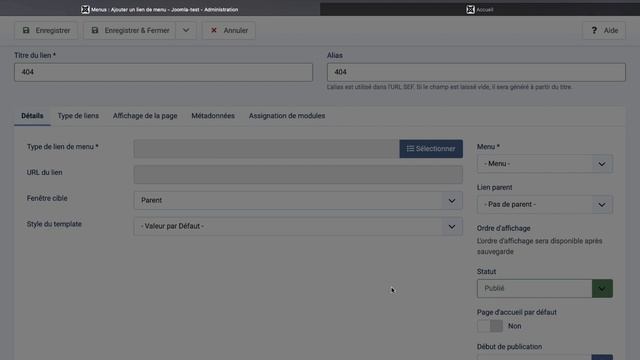Toggle Page d'accueil par défaut switch
This screenshot has height=360, width=640.
pos(490,326)
